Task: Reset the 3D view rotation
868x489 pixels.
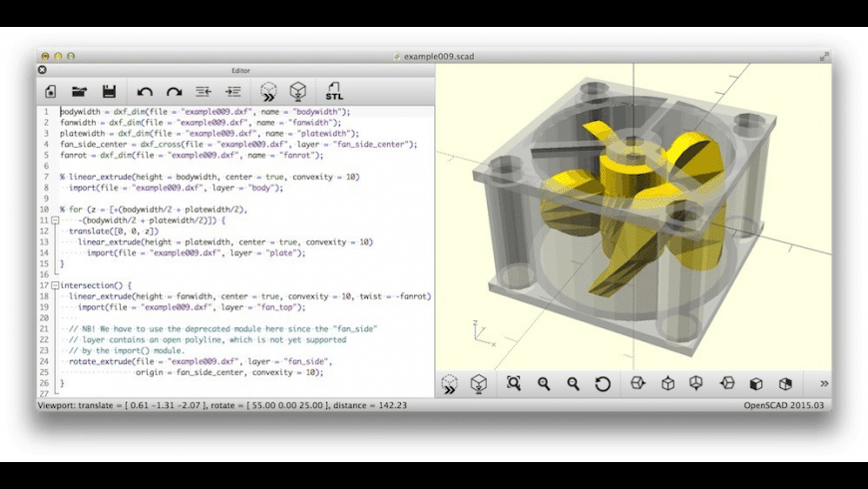Action: tap(603, 383)
